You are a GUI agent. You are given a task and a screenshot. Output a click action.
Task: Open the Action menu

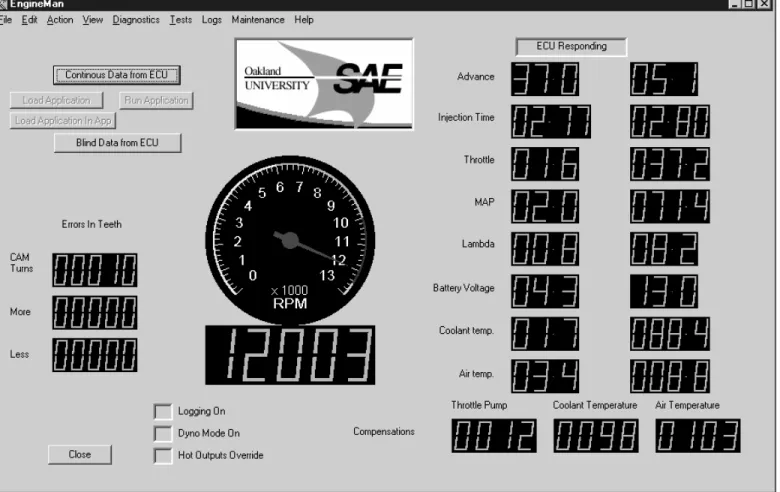click(x=60, y=20)
